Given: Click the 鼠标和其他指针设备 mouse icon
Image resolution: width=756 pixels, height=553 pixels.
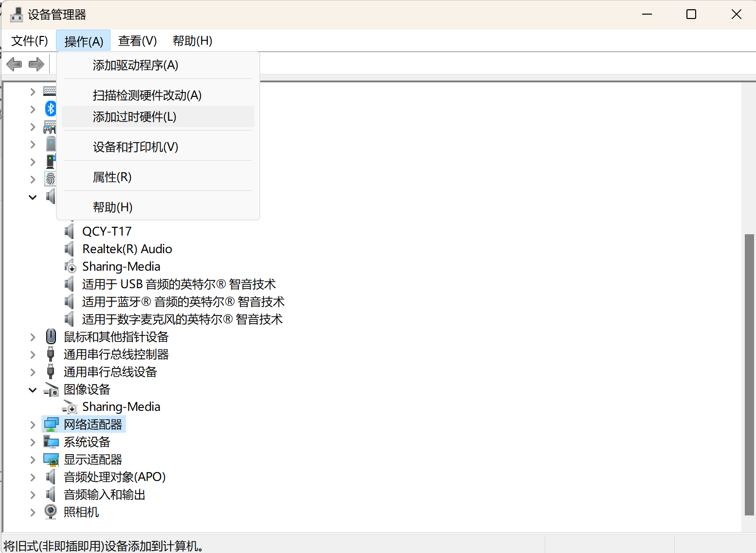Looking at the screenshot, I should click(x=51, y=336).
